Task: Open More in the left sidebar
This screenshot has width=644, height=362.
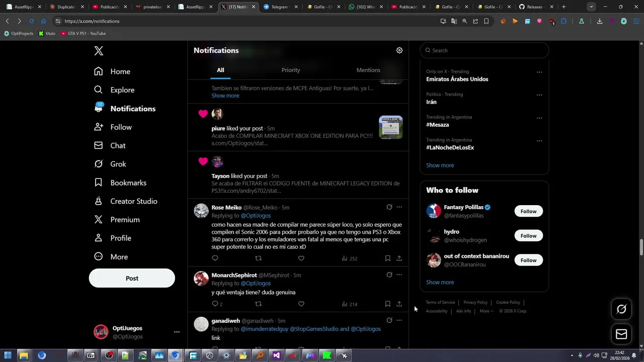Action: click(x=111, y=257)
